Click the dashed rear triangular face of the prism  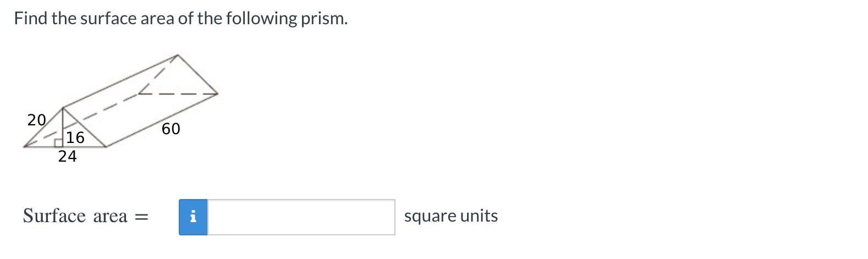click(177, 77)
